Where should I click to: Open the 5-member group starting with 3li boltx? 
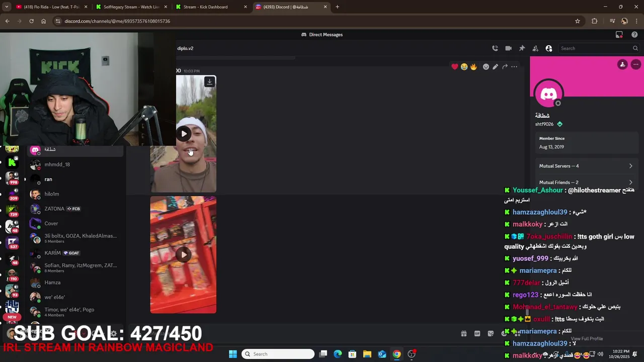[x=75, y=238]
